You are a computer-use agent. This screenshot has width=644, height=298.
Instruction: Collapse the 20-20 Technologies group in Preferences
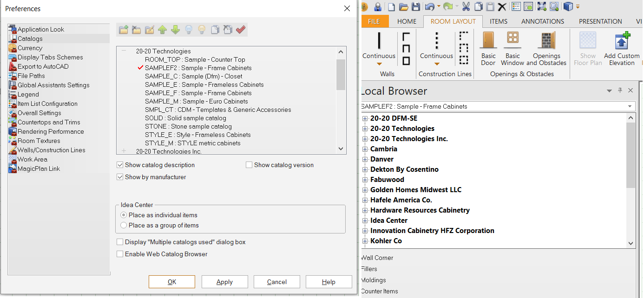124,51
